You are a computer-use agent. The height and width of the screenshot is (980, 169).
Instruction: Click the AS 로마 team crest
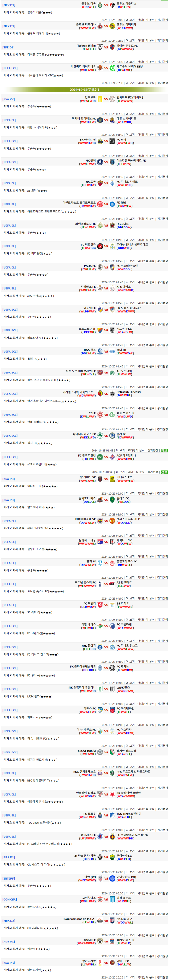100,183
